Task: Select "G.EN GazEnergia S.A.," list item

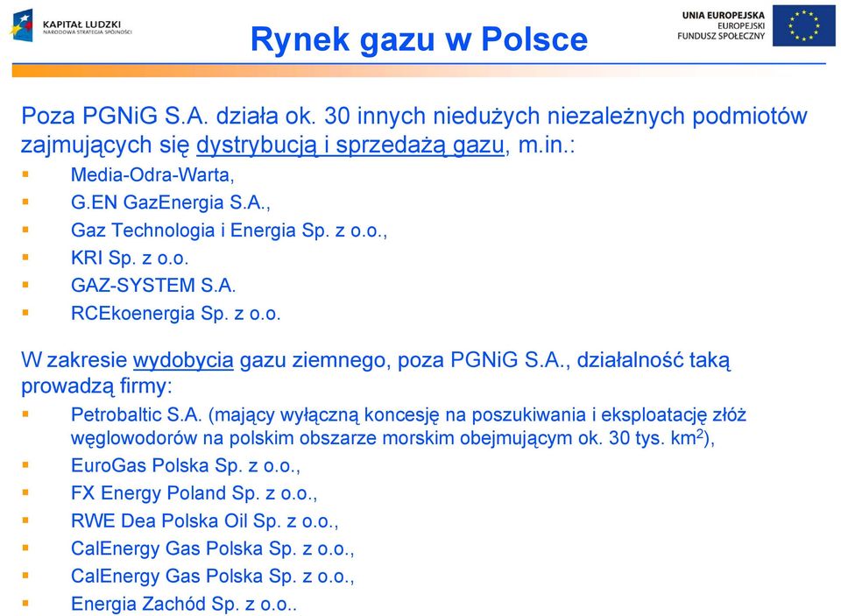Action: (x=171, y=202)
